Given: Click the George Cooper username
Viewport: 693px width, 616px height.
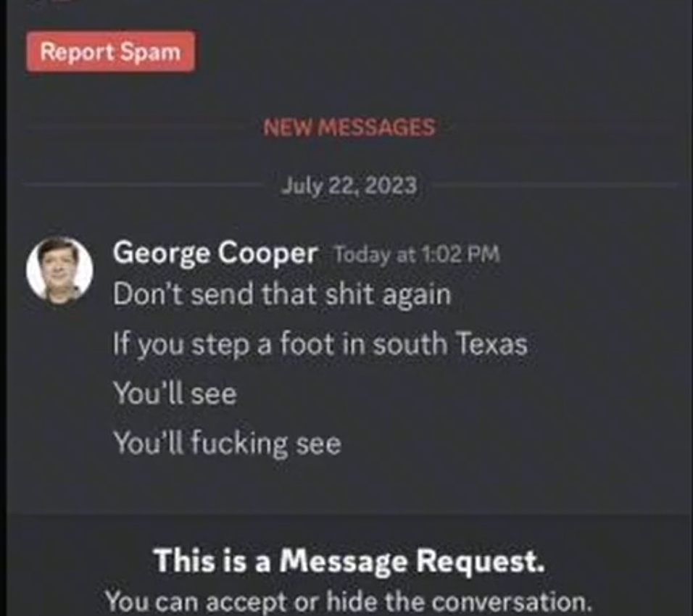Looking at the screenshot, I should tap(215, 254).
